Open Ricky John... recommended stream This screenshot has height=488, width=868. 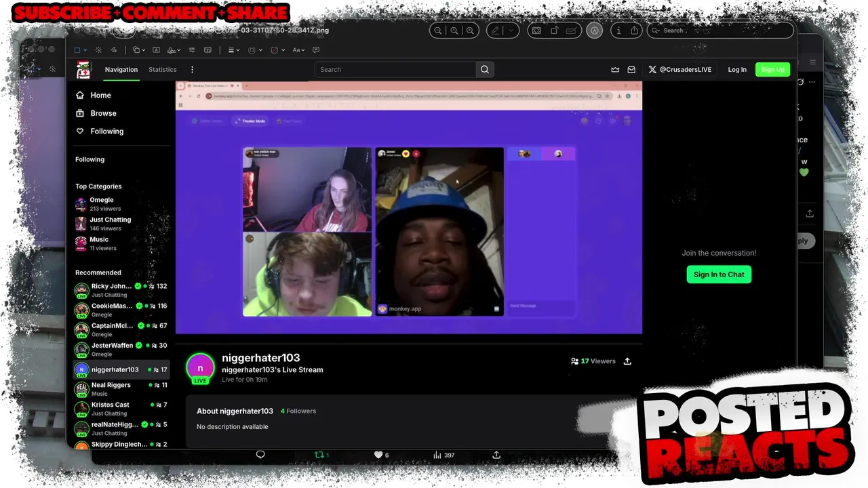point(121,290)
